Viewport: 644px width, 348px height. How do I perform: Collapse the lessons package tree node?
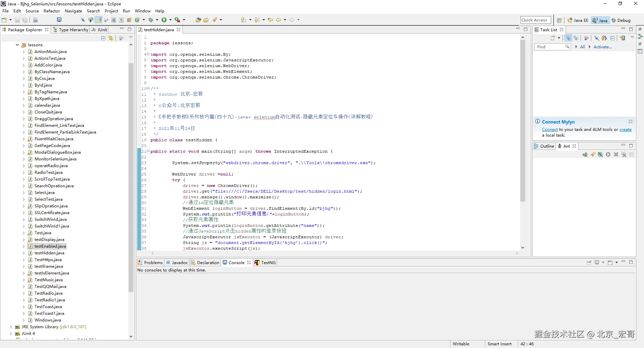click(17, 45)
